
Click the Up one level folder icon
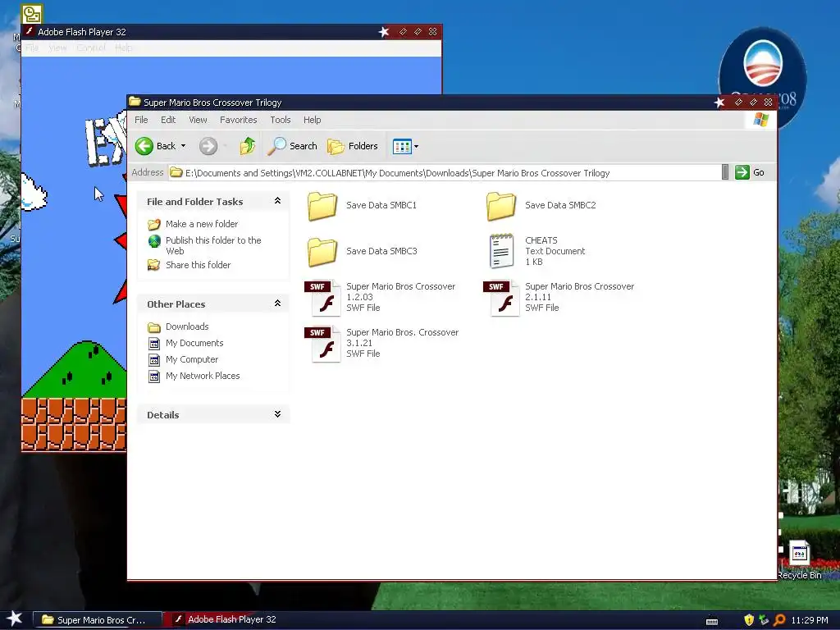247,146
